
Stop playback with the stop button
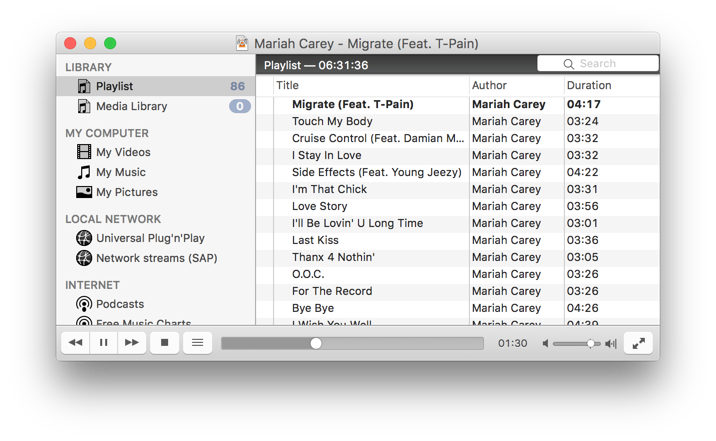[164, 342]
